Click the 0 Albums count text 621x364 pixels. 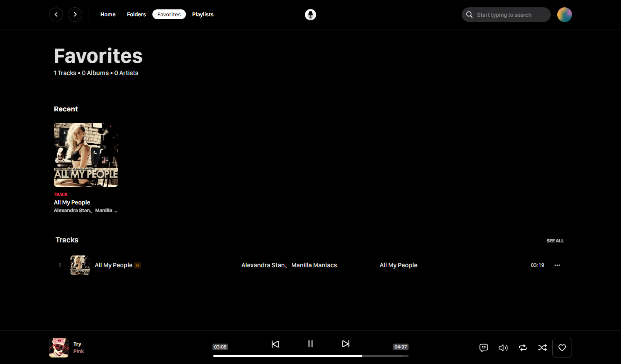95,73
